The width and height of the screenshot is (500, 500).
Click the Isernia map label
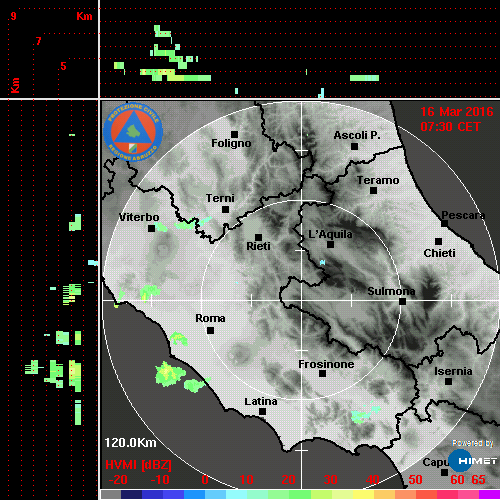453,371
